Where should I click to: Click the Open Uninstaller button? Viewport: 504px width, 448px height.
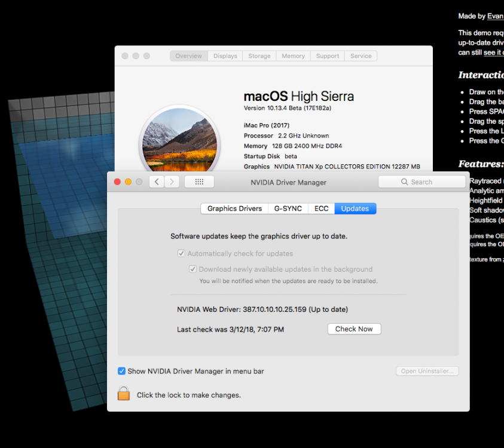pos(427,371)
